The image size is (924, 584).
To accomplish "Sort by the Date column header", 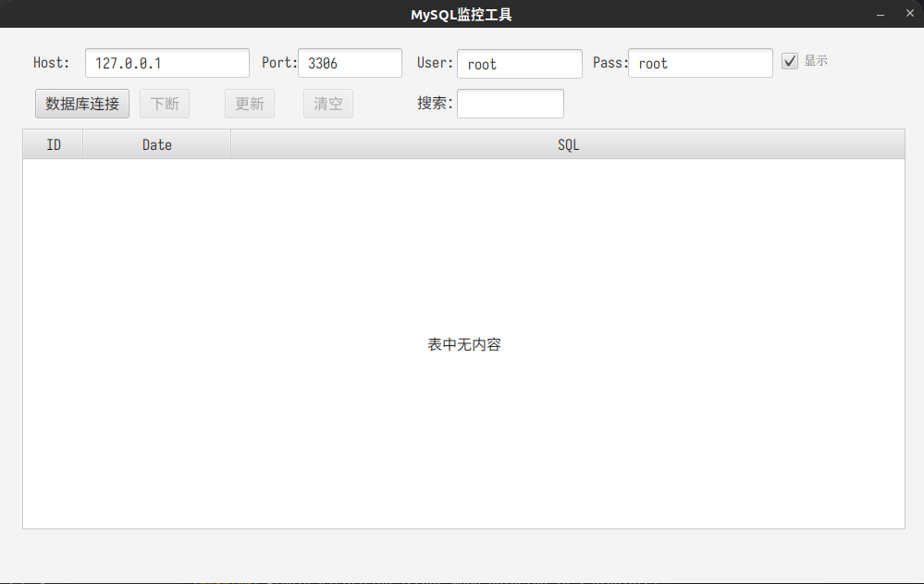I will coord(156,144).
